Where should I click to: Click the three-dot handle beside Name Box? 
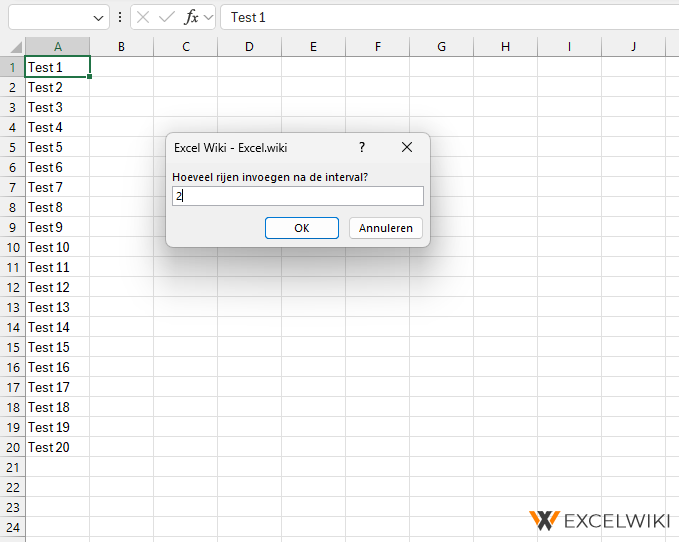[x=120, y=17]
